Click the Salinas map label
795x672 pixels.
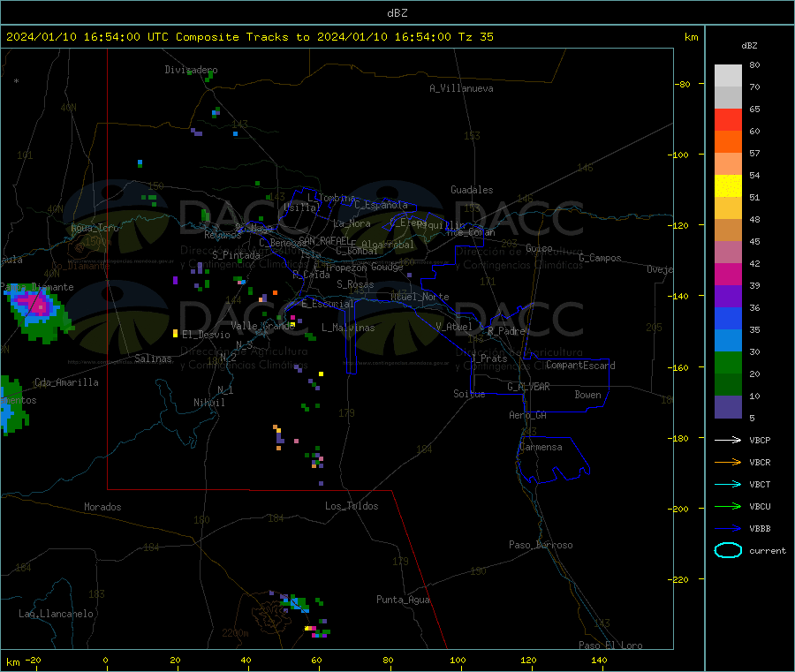pyautogui.click(x=153, y=359)
